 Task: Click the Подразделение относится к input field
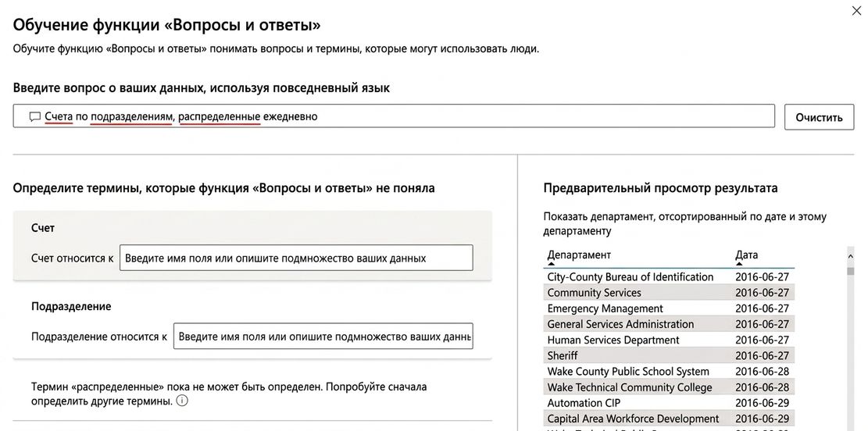pyautogui.click(x=323, y=336)
